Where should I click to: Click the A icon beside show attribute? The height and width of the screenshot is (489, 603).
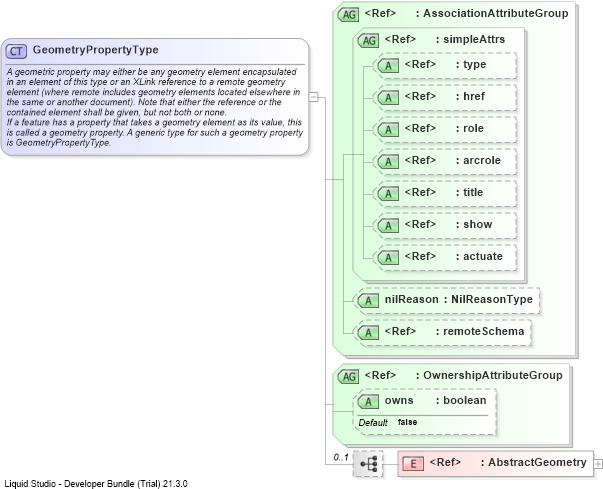[x=388, y=225]
